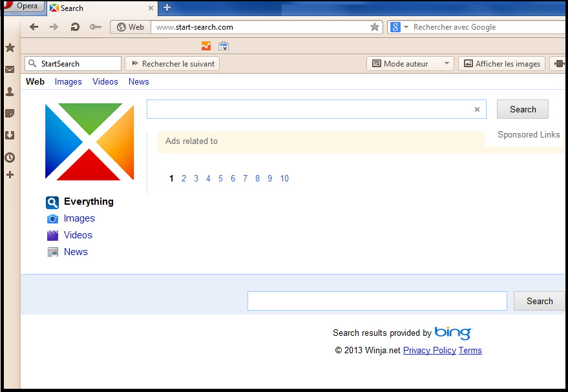Click the Bing logo
This screenshot has width=568, height=392.
pos(453,333)
